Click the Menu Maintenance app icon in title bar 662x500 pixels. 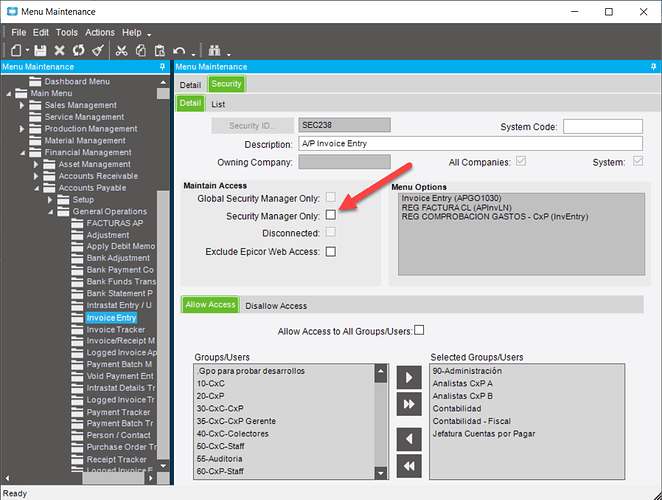pos(12,11)
